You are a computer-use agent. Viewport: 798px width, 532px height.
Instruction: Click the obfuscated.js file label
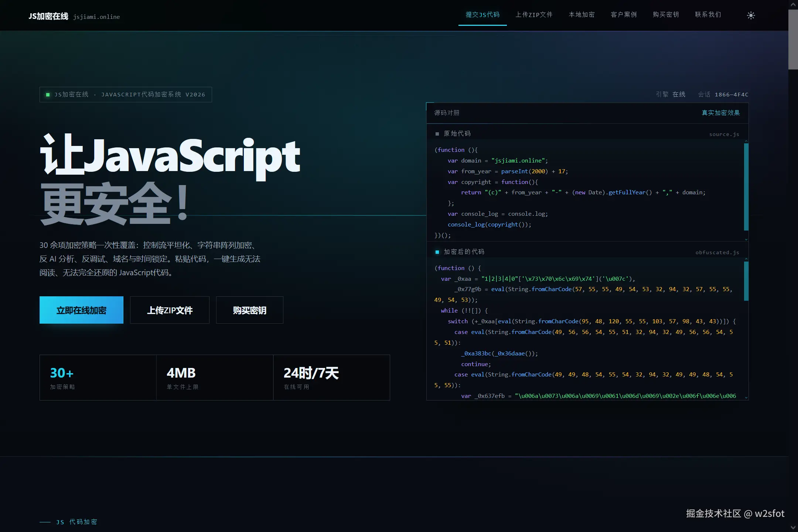[717, 252]
